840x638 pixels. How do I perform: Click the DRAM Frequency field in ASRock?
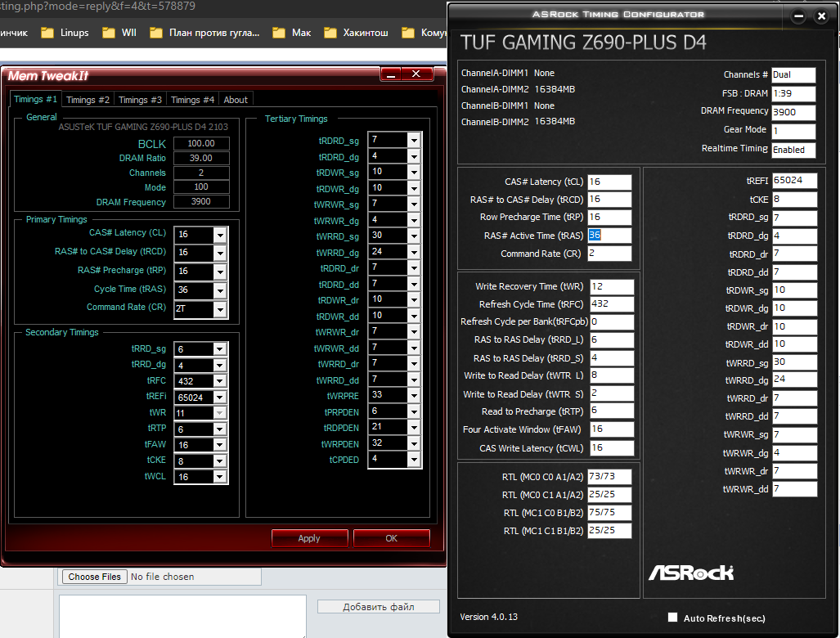[793, 113]
